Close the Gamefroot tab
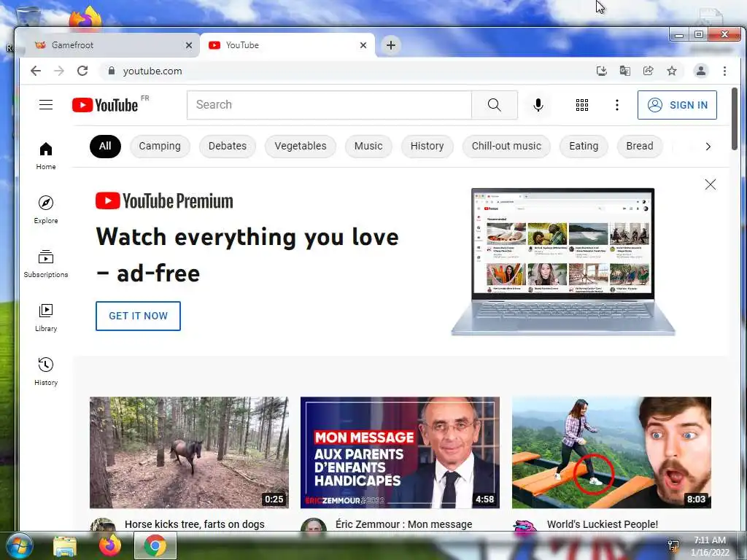Image resolution: width=747 pixels, height=560 pixels. click(x=189, y=45)
